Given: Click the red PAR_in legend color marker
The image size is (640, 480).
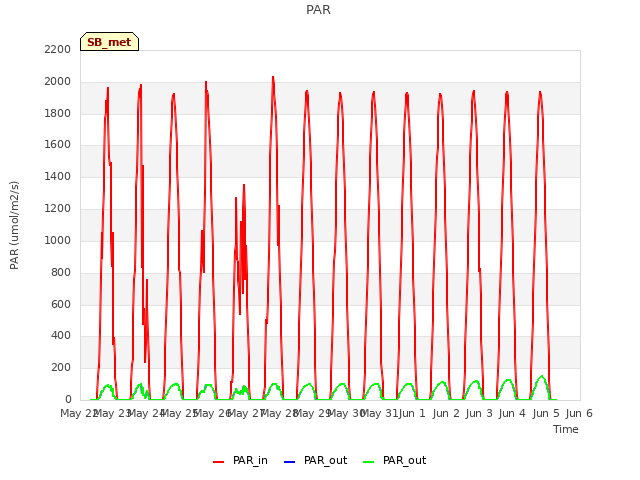Looking at the screenshot, I should coord(218,462).
